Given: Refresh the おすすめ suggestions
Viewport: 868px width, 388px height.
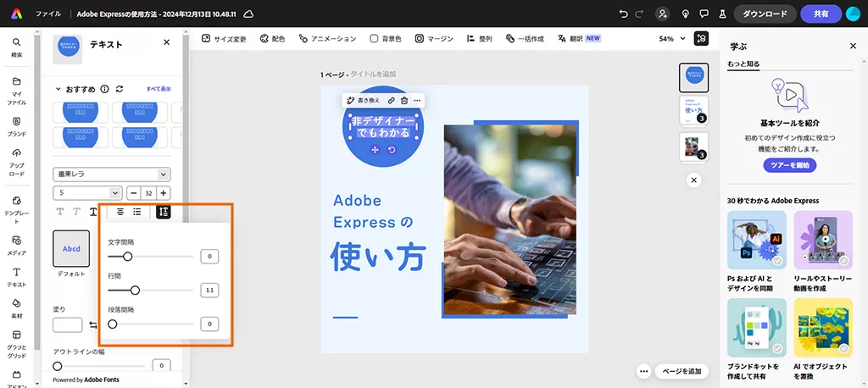Looking at the screenshot, I should 119,89.
